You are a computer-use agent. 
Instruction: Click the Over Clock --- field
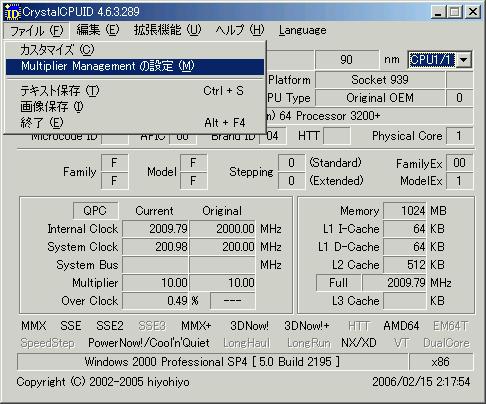click(233, 301)
